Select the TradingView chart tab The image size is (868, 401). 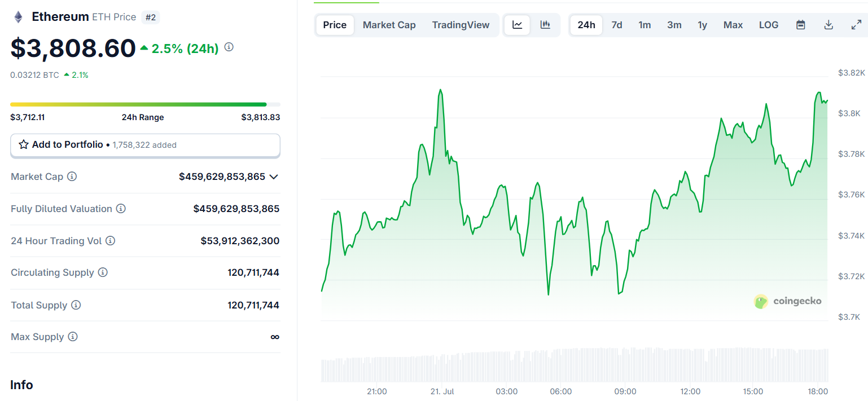coord(461,25)
